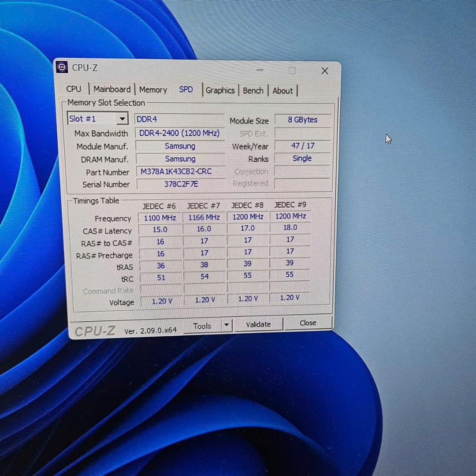Viewport: 476px width, 476px height.
Task: Click the CAS# Latency 18.0 cell
Action: (290, 227)
